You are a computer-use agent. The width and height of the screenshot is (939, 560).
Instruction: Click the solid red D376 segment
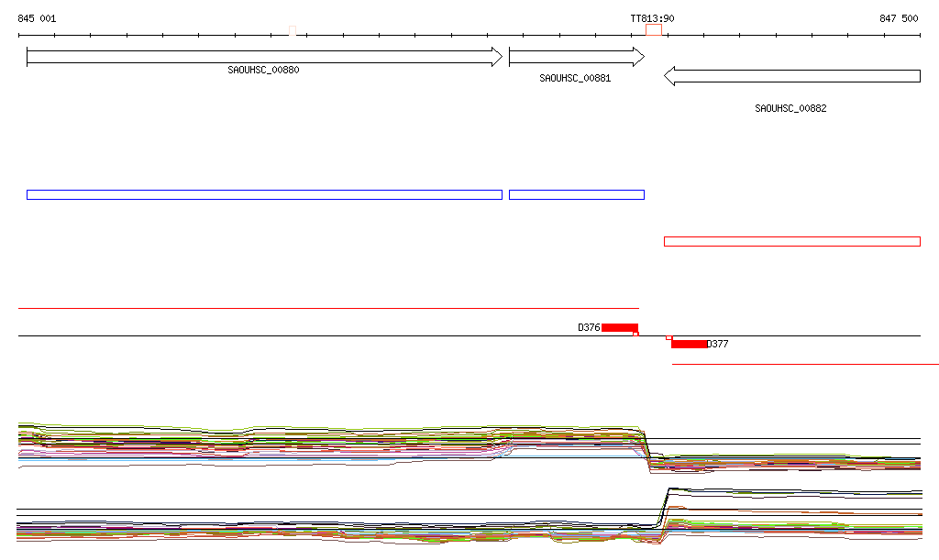coord(620,327)
